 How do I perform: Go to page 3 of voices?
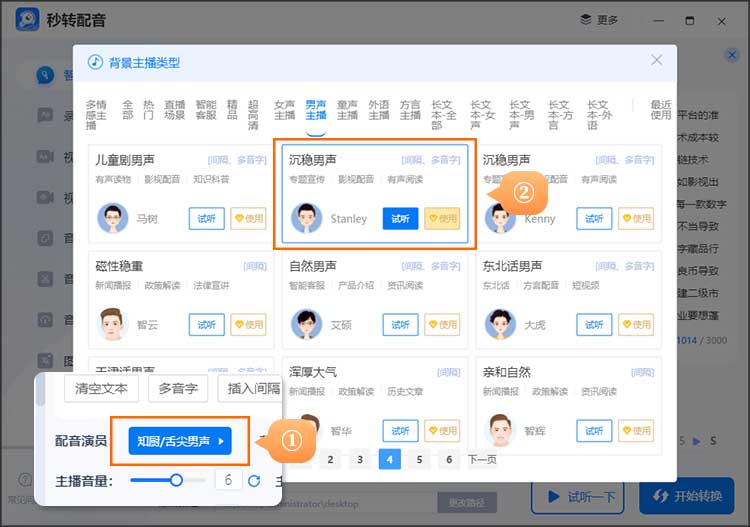click(x=360, y=460)
